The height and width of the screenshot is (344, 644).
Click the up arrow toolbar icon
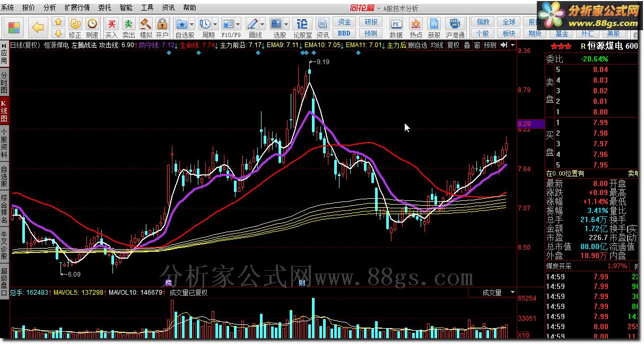(59, 23)
